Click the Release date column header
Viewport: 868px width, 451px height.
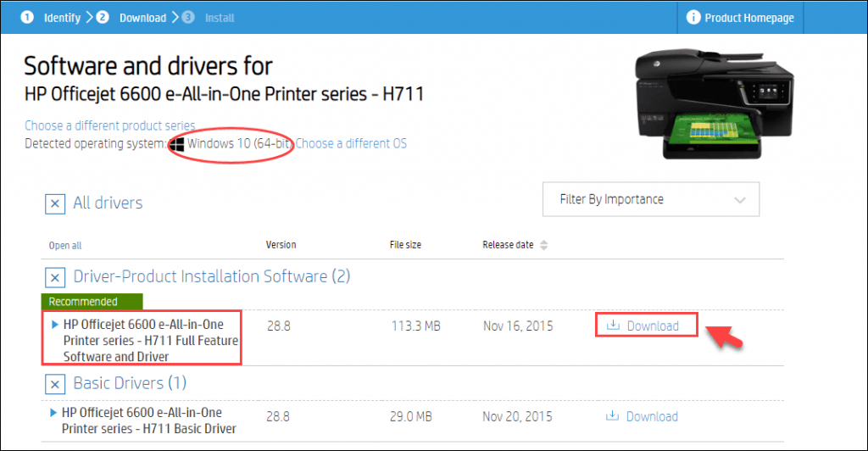tap(508, 245)
